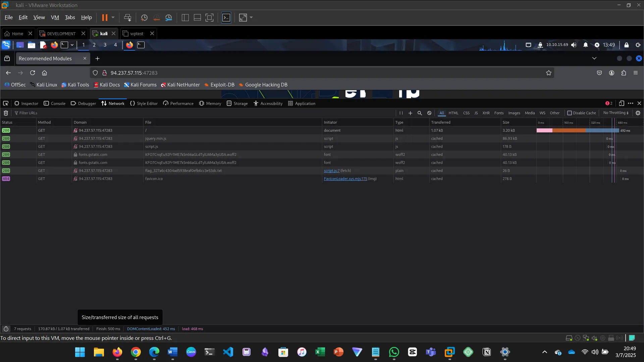The height and width of the screenshot is (362, 644).
Task: Bookmark this page with the star icon
Action: pyautogui.click(x=549, y=73)
